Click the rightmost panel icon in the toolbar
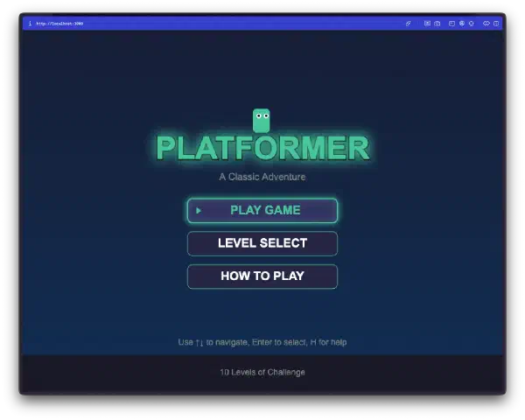Screen dimensions: 525x420 point(496,24)
